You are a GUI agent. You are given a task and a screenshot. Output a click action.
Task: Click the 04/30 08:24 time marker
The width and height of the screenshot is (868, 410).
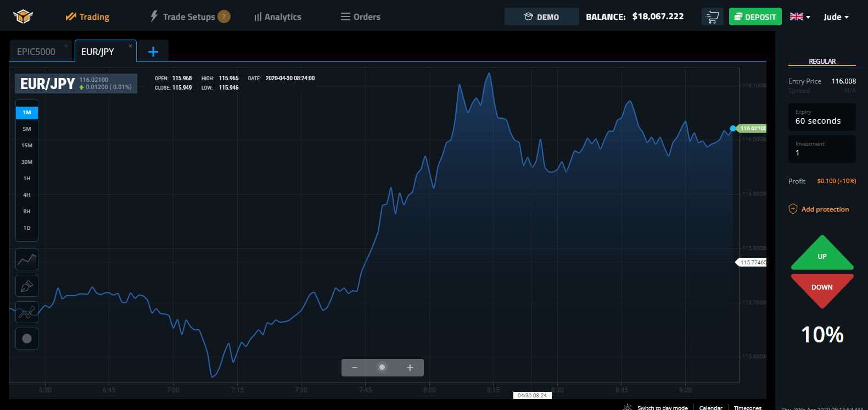click(x=532, y=395)
